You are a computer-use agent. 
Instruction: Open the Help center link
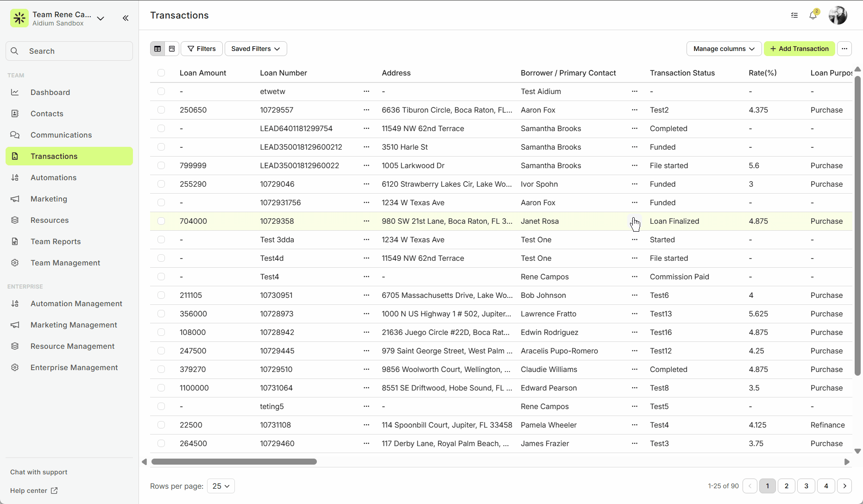34,491
